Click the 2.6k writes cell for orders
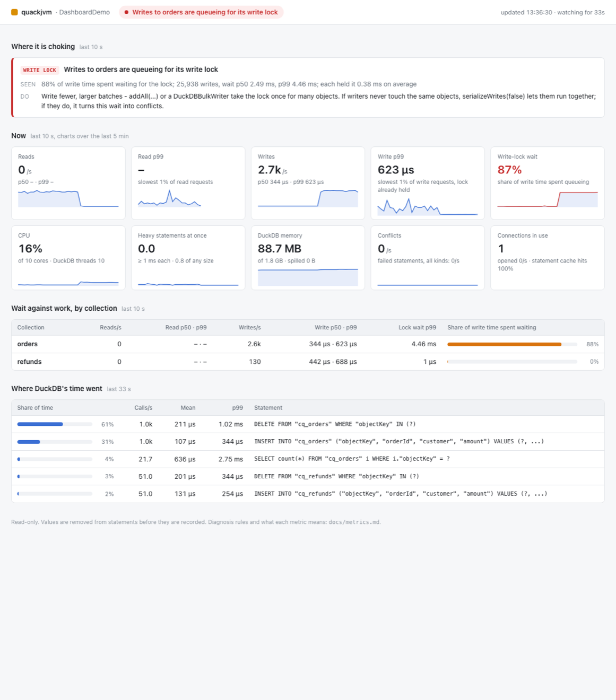The height and width of the screenshot is (700, 616). (x=254, y=344)
